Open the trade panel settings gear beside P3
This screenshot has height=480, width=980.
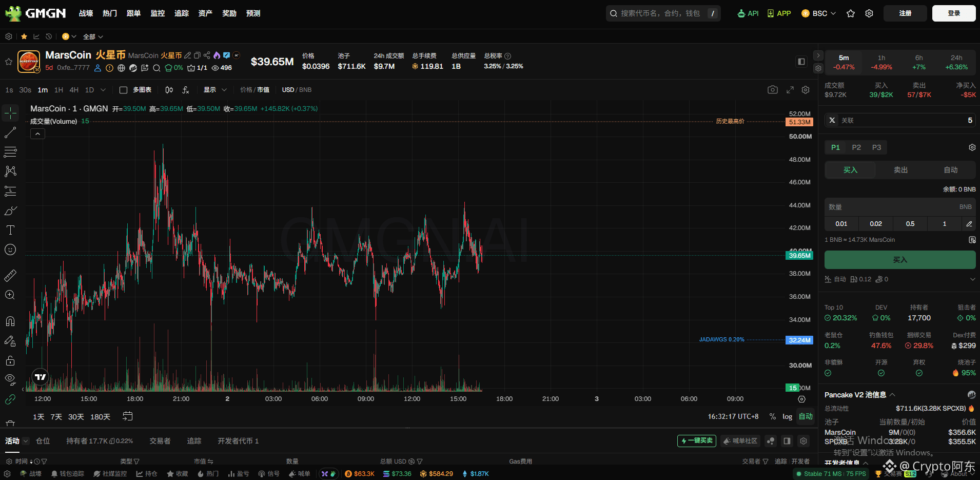tap(972, 147)
